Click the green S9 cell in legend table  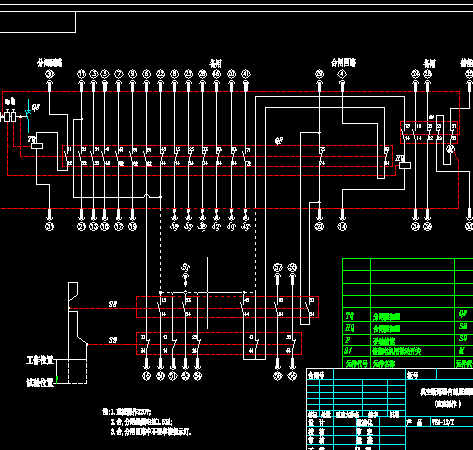click(x=464, y=338)
